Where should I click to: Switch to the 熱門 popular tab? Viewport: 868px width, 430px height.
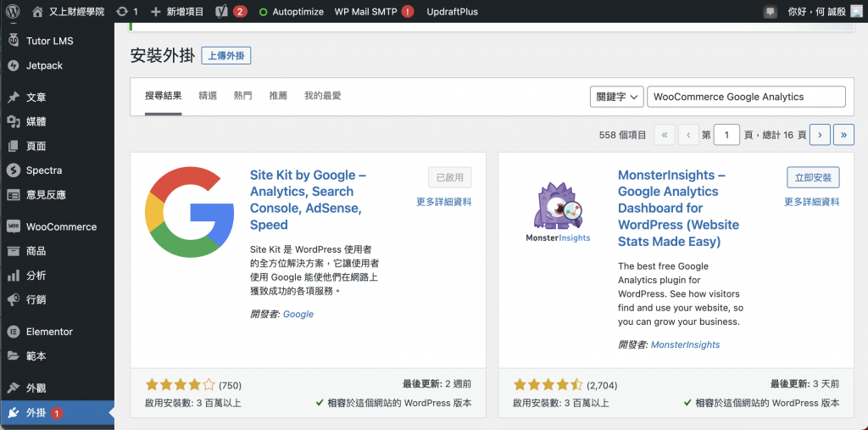point(243,96)
